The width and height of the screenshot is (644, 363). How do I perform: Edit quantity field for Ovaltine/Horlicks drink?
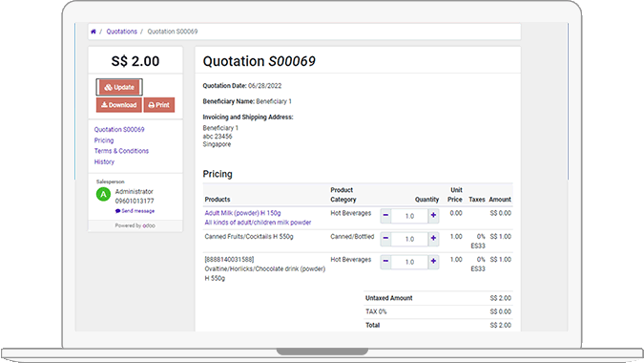click(409, 262)
